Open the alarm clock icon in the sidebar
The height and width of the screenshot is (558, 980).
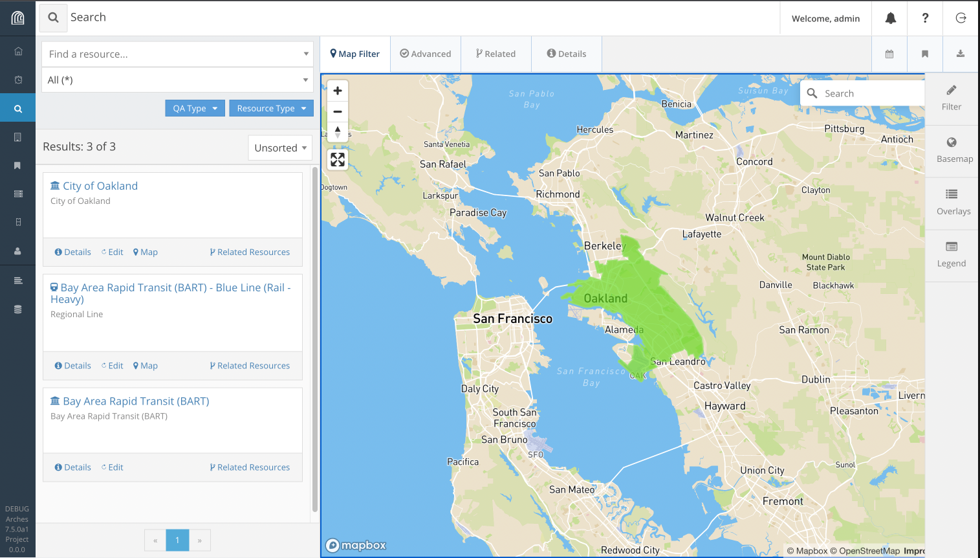pos(18,80)
